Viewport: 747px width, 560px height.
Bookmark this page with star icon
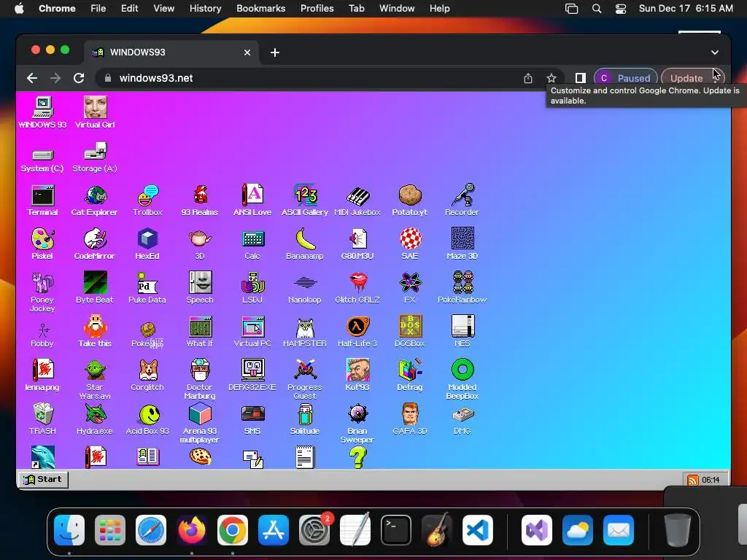(x=551, y=78)
